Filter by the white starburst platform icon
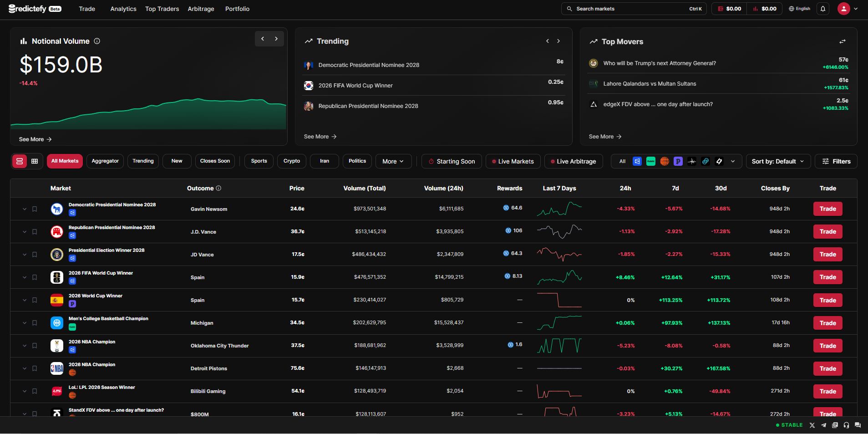This screenshot has width=868, height=434. pos(692,161)
